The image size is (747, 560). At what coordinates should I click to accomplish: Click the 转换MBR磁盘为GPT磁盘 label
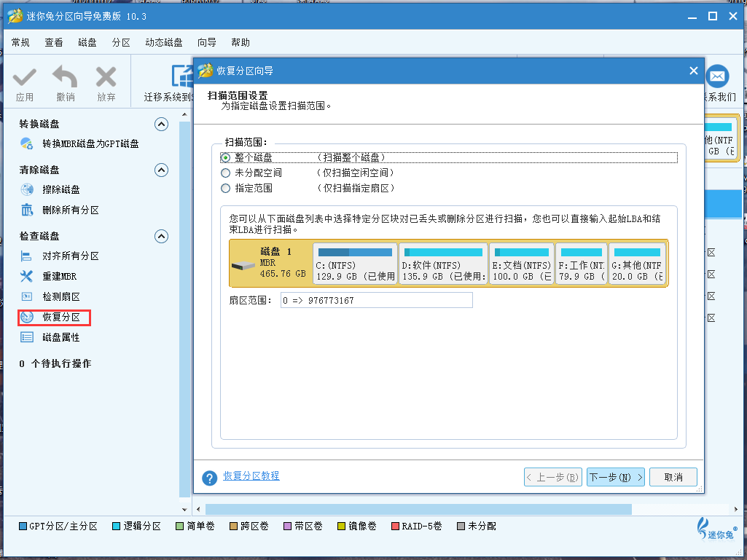coord(90,143)
